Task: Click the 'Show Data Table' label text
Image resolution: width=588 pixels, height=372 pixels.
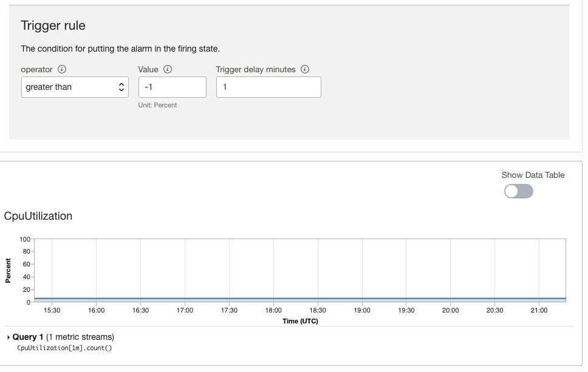Action: (533, 175)
